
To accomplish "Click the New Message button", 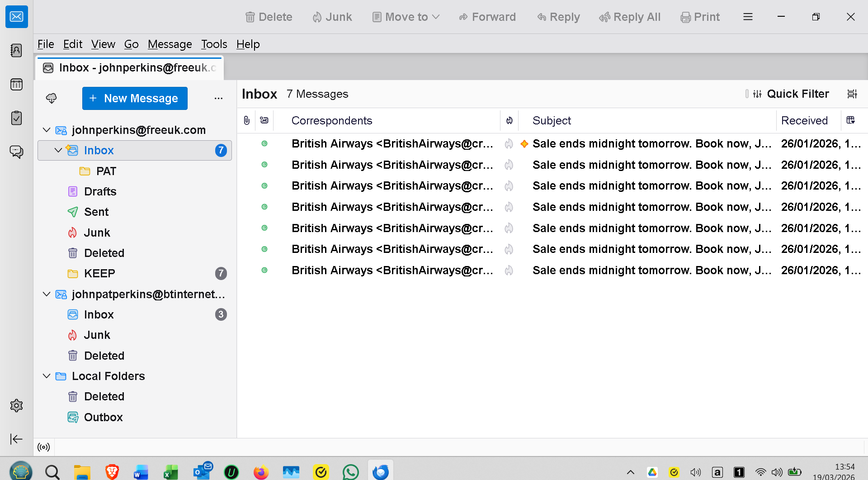I will click(x=135, y=98).
